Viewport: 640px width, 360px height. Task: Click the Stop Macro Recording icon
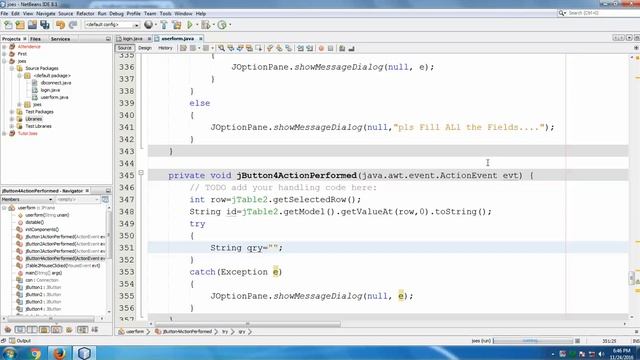coord(331,48)
